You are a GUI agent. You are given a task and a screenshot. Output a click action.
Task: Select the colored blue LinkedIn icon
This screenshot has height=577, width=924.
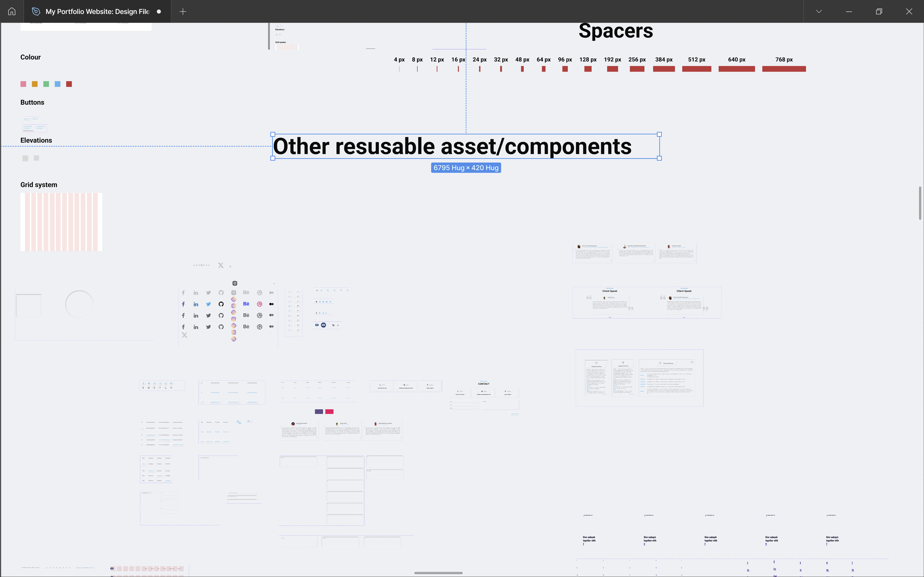pos(196,304)
